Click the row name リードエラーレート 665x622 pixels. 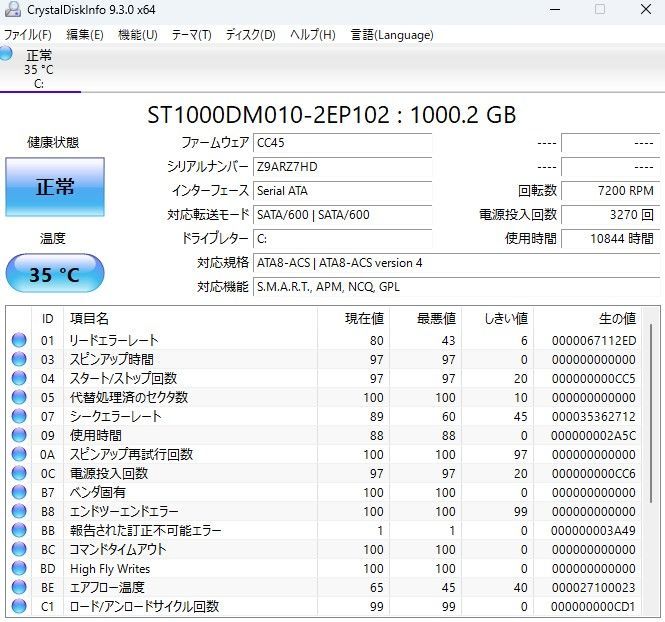click(x=114, y=340)
